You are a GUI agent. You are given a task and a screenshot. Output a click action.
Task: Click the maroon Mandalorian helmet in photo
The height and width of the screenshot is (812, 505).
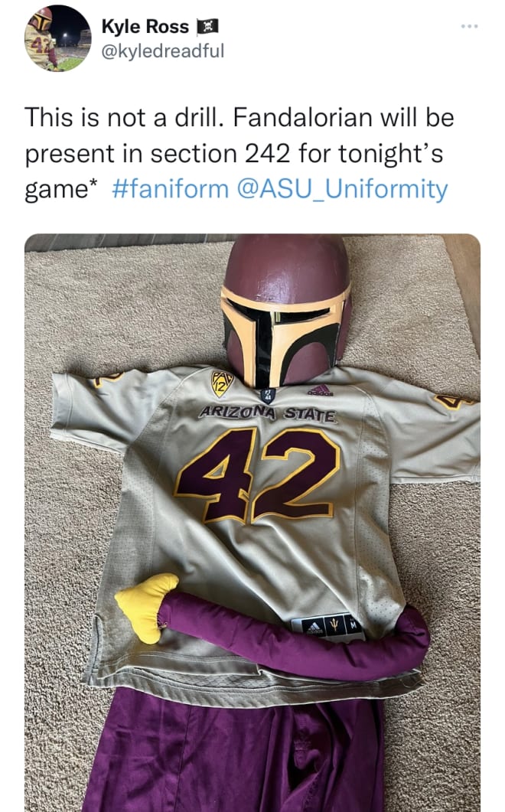pos(286,310)
